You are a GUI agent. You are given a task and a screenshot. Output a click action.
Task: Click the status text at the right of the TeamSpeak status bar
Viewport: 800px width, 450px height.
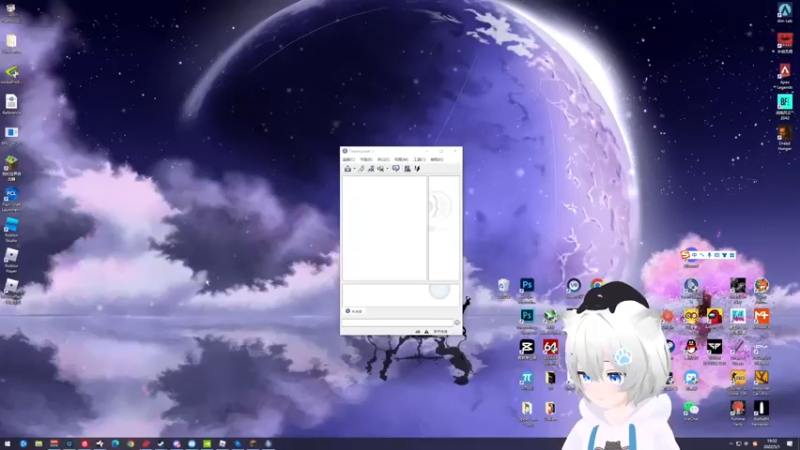[x=440, y=332]
